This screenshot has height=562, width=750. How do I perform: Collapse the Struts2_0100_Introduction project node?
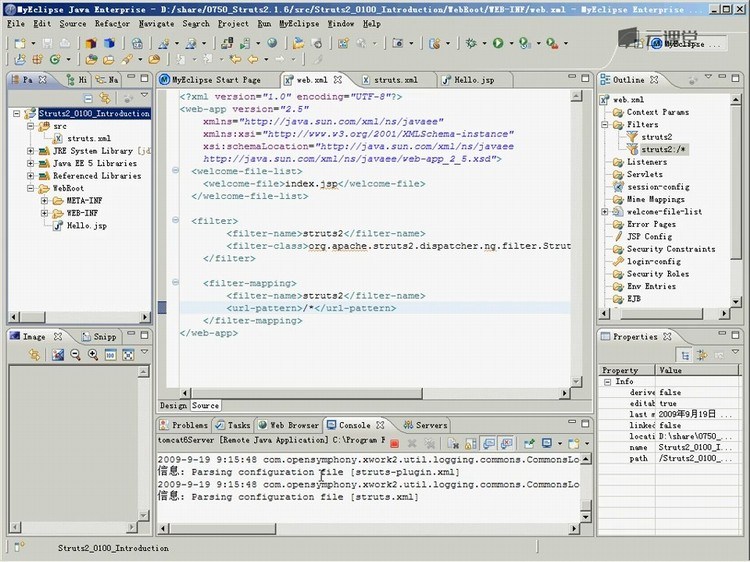pyautogui.click(x=17, y=113)
